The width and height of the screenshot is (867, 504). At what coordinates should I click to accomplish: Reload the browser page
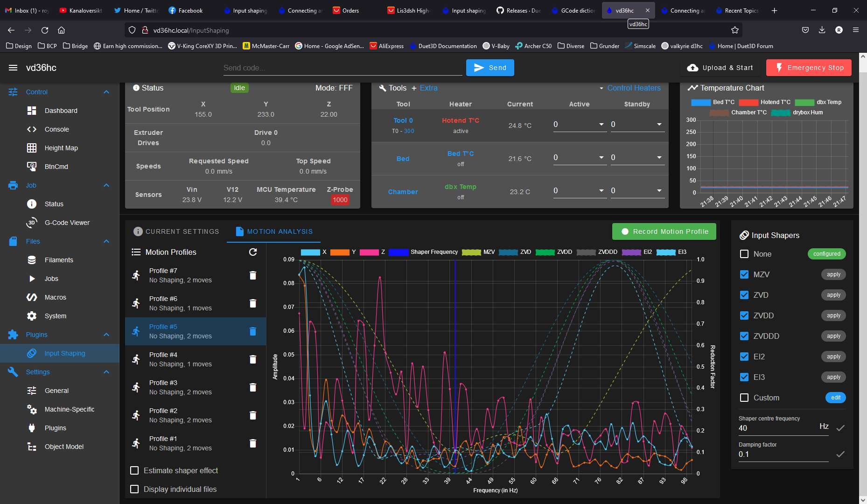point(45,30)
